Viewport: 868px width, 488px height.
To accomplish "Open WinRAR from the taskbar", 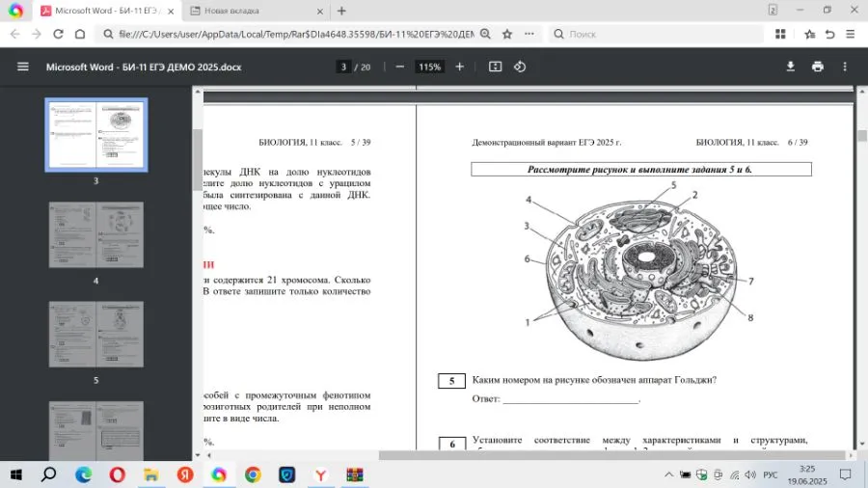I will (355, 474).
